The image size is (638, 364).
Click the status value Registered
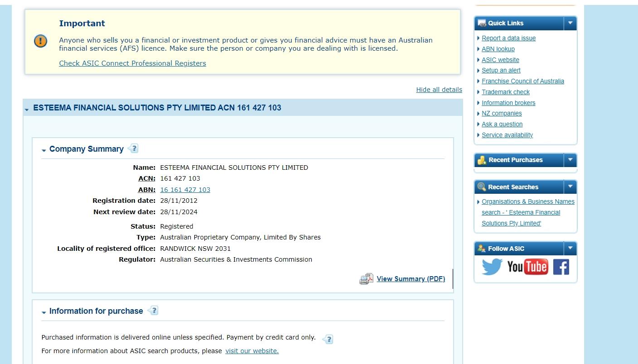coord(176,226)
